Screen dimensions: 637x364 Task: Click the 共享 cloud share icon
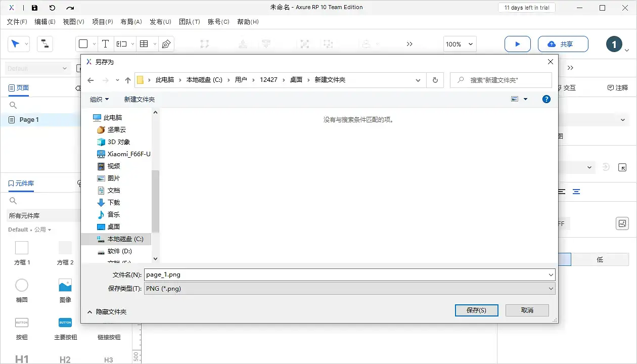point(551,44)
